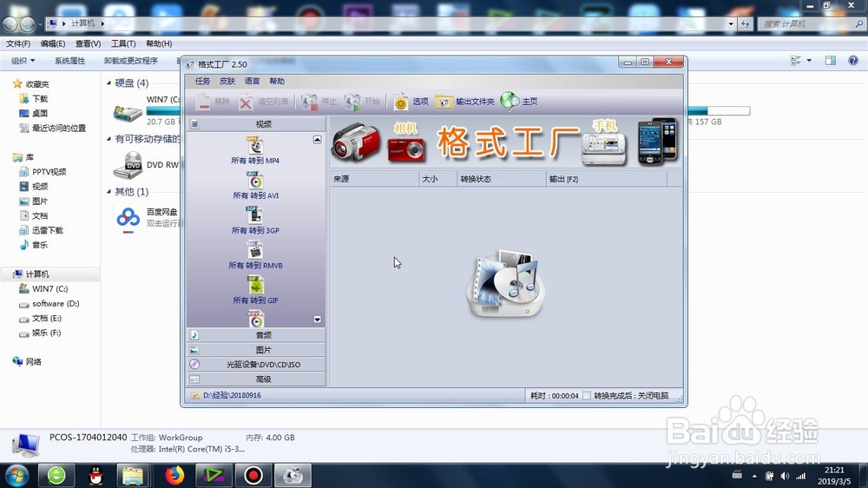Open QQ penguin icon in the taskbar
Screen dimensions: 868x488
point(96,475)
